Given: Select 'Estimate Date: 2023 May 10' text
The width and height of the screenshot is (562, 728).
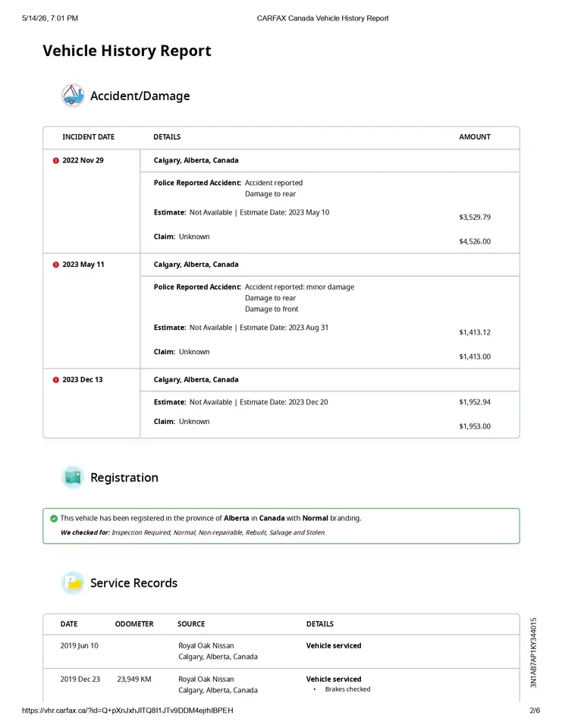Looking at the screenshot, I should click(284, 212).
